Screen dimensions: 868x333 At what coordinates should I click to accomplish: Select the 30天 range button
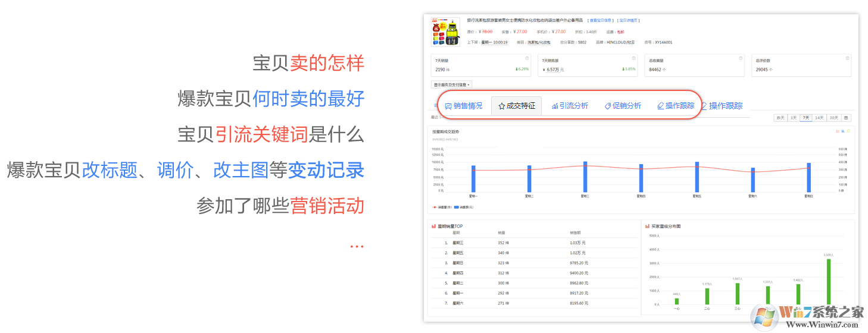834,118
